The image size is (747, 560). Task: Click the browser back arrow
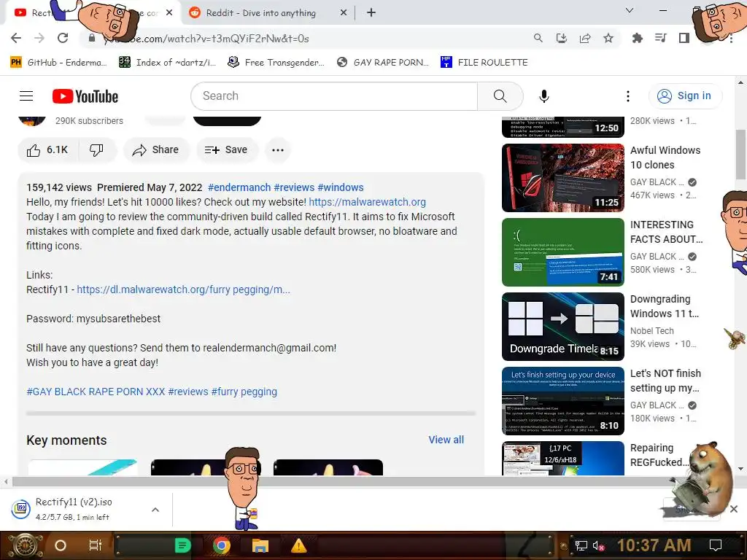click(16, 38)
